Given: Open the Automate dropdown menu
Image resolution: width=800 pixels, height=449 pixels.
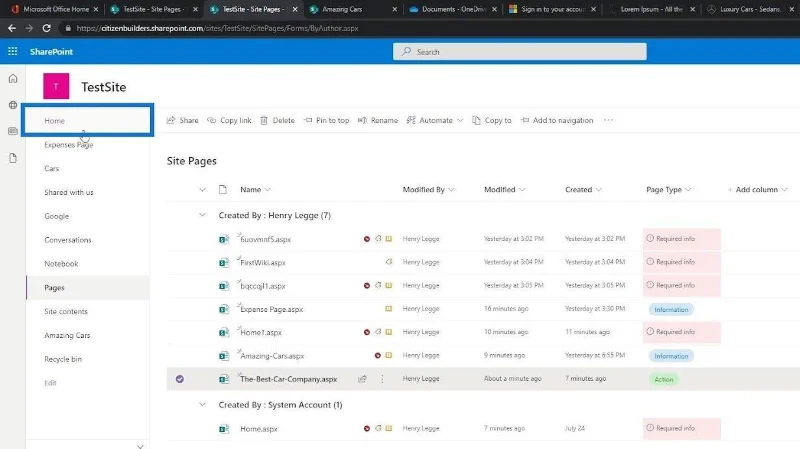Looking at the screenshot, I should tap(435, 120).
